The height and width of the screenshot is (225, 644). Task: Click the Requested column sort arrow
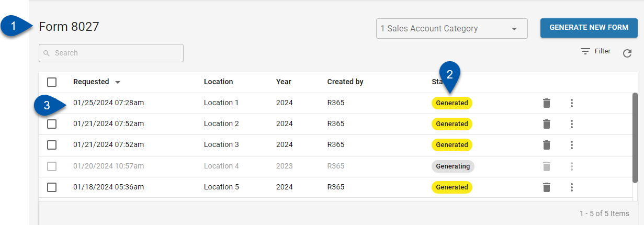pos(118,82)
